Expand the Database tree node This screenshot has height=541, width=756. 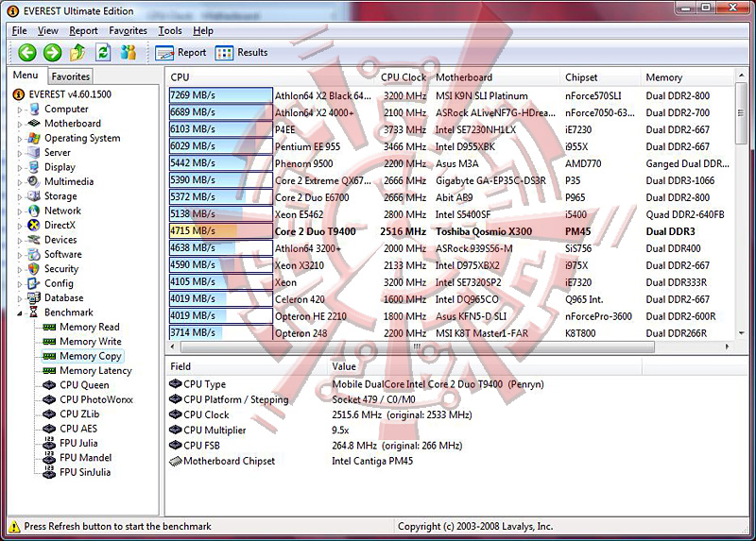point(20,298)
